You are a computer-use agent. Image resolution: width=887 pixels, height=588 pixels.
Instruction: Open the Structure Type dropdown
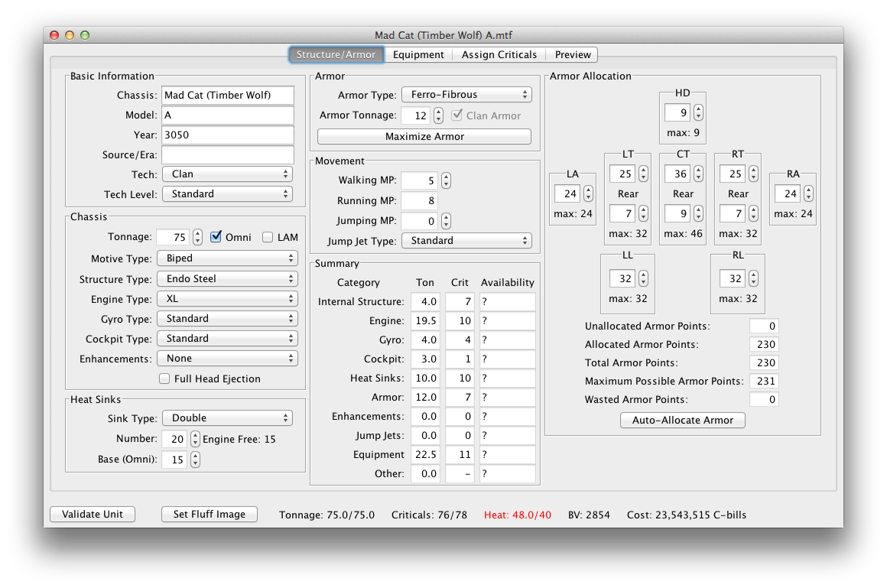227,279
